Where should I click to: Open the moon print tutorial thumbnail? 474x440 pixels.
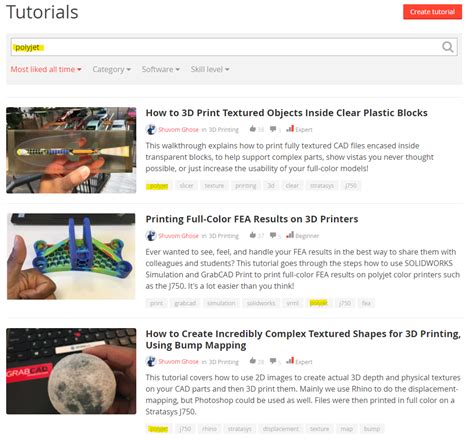pyautogui.click(x=71, y=371)
